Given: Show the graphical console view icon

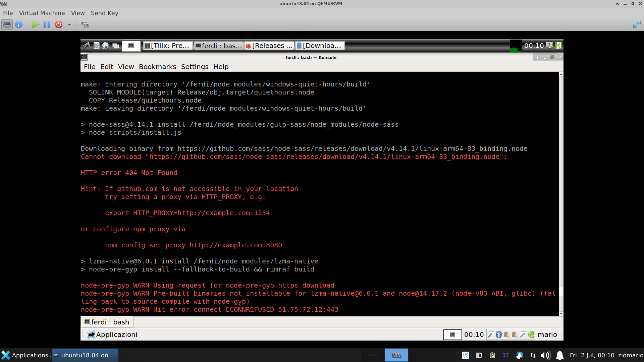Looking at the screenshot, I should (7, 24).
